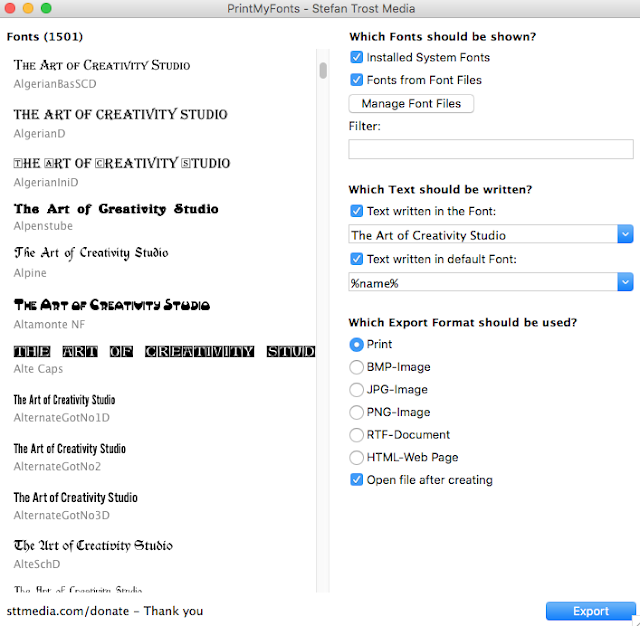The width and height of the screenshot is (640, 626).
Task: Select the Altamonte NF font preview
Action: pos(112,304)
